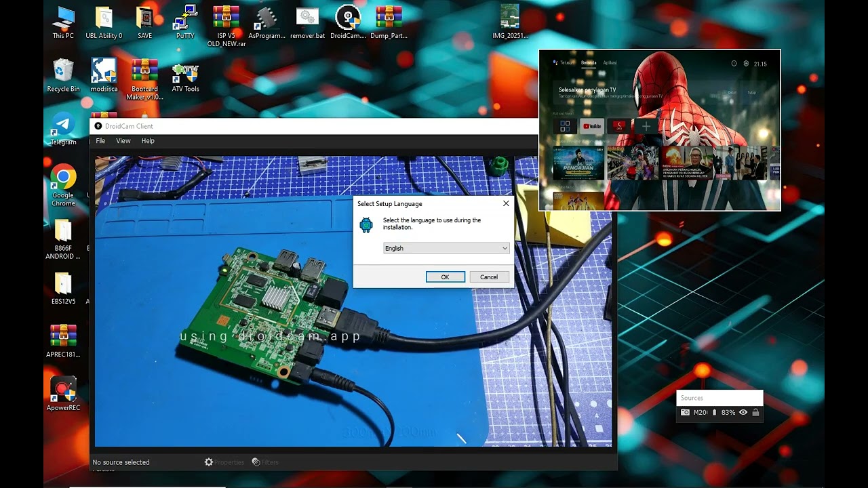This screenshot has width=868, height=488.
Task: Confirm language with OK button
Action: (x=446, y=277)
